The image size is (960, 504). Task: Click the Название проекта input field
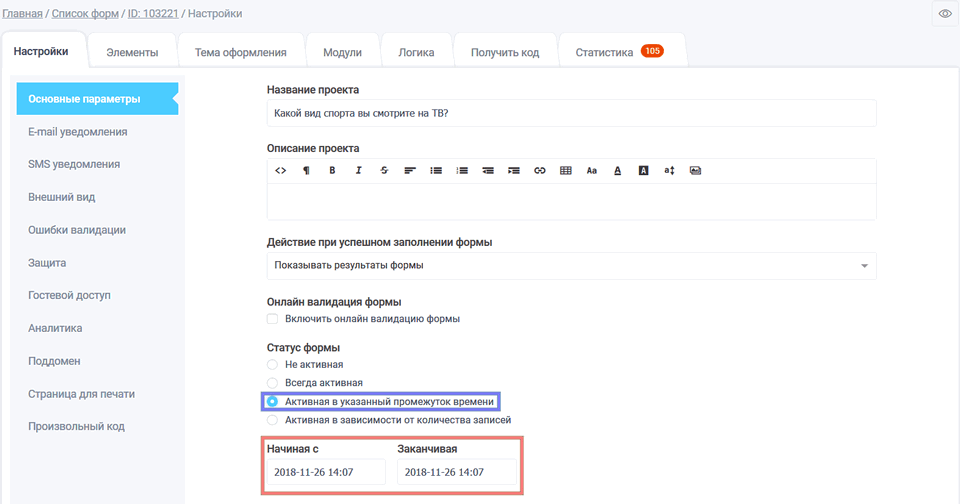[571, 113]
